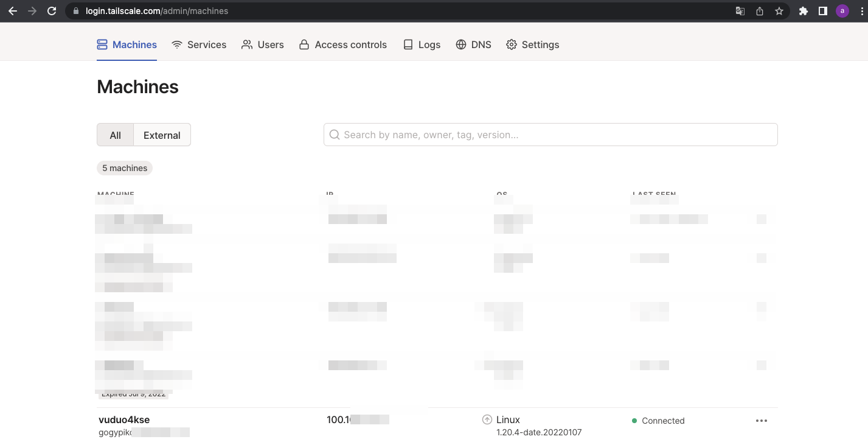Open the Services tab
Screen dimensions: 868x442
click(199, 44)
